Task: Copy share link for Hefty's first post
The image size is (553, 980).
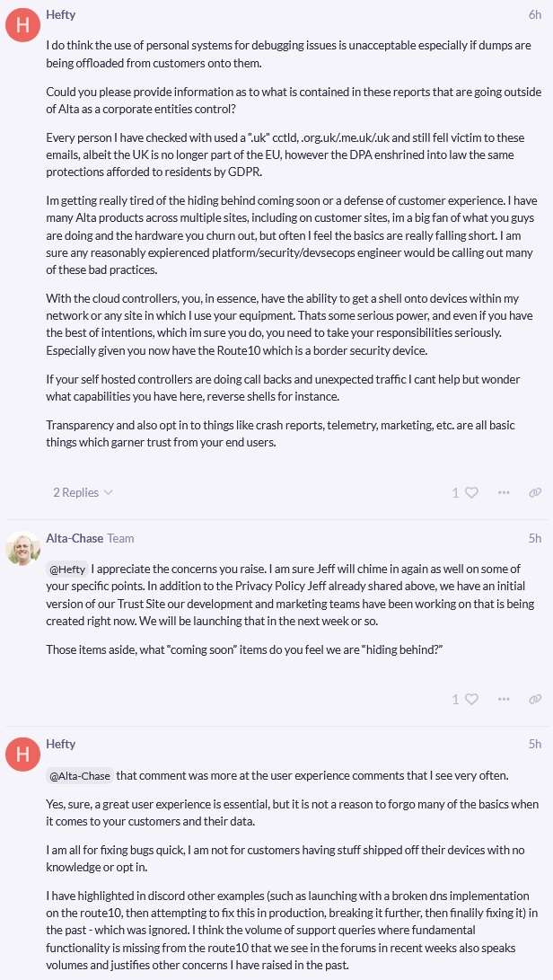Action: pyautogui.click(x=535, y=492)
